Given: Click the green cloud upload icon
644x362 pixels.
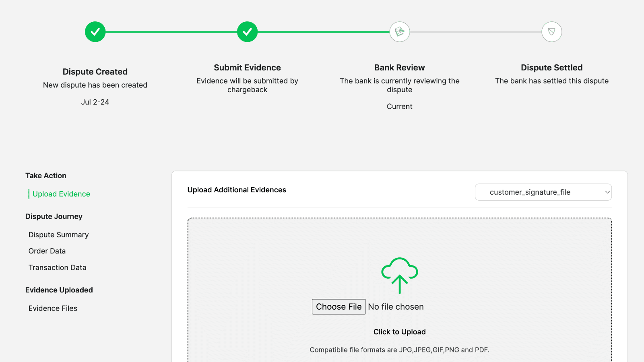Looking at the screenshot, I should [399, 275].
